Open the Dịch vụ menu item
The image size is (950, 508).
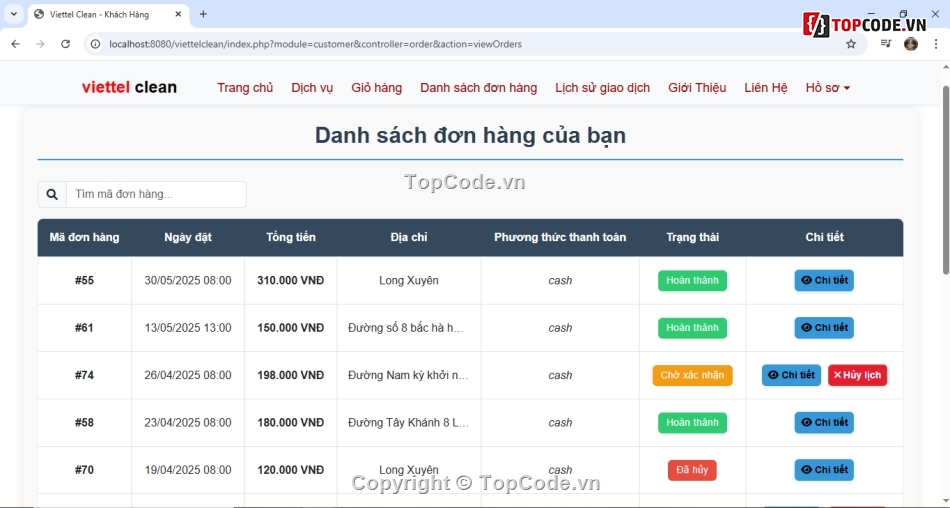point(312,88)
